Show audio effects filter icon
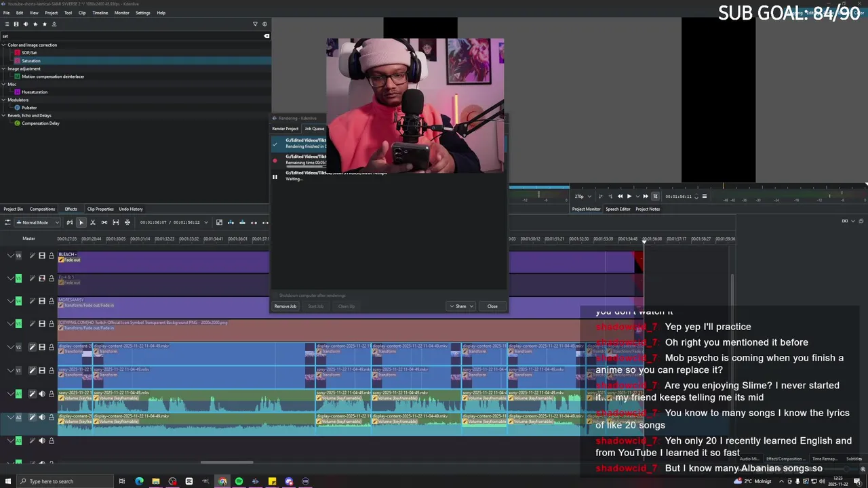Image resolution: width=868 pixels, height=488 pixels. [x=26, y=24]
